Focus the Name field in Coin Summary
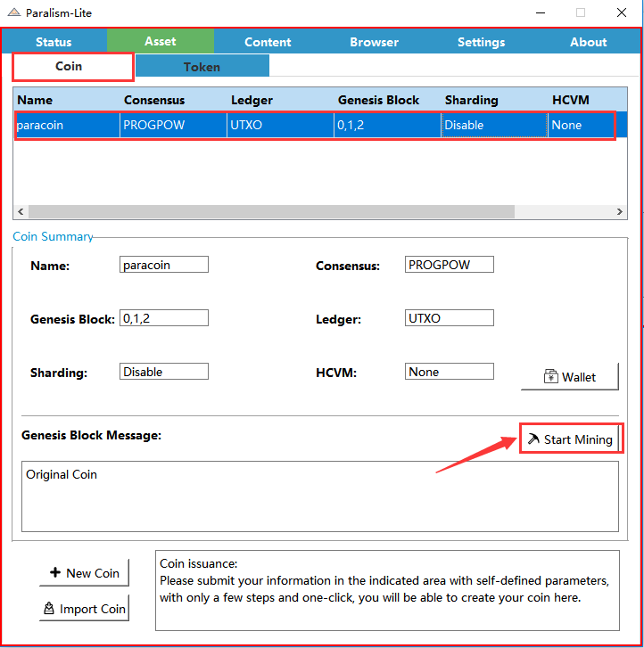 164,265
